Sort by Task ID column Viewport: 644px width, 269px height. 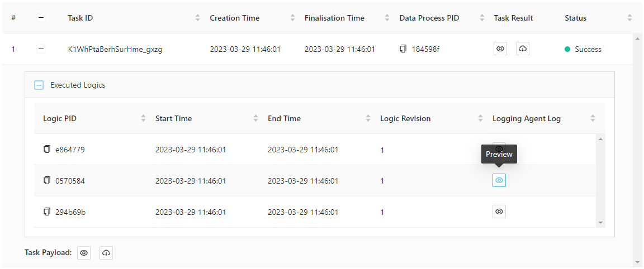pos(197,18)
